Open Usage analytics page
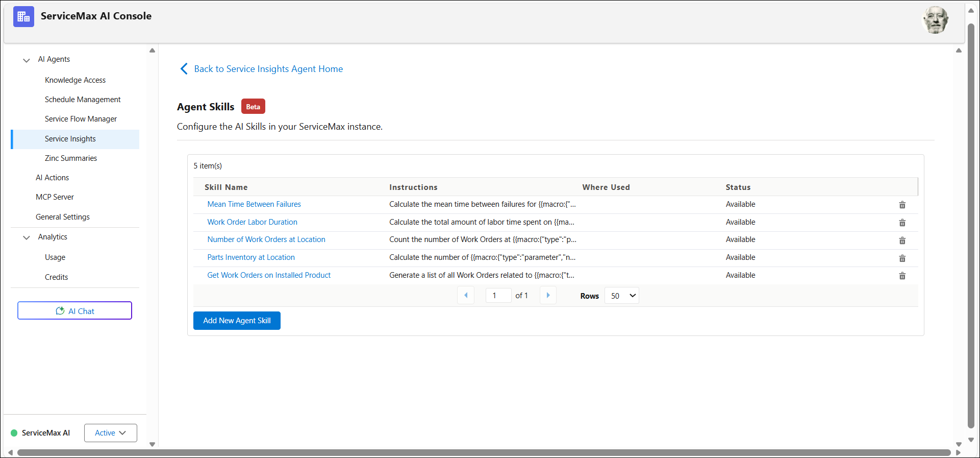The height and width of the screenshot is (458, 980). (55, 257)
